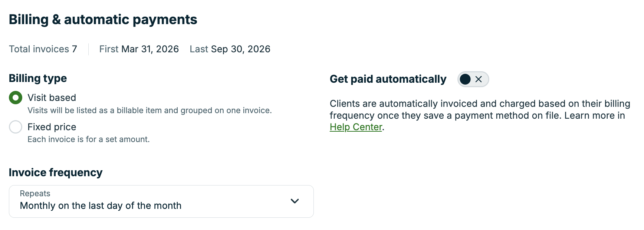Select the Fixed price radio button
The width and height of the screenshot is (644, 230).
(x=16, y=127)
